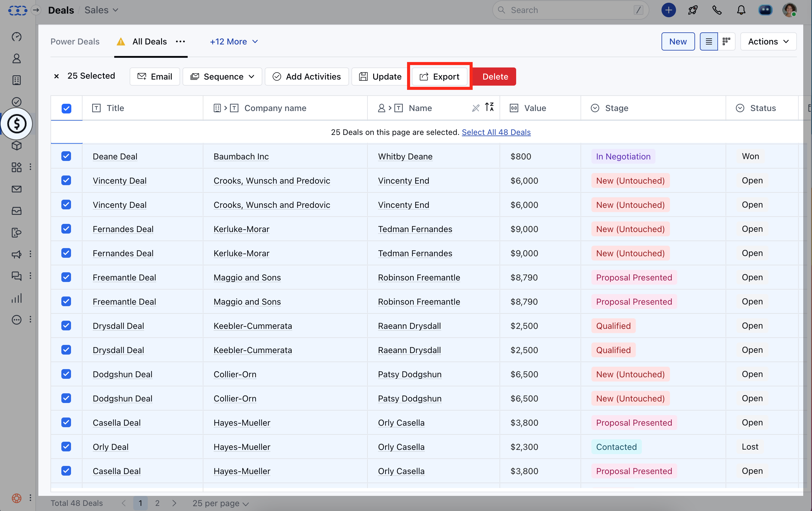Click the quick add plus icon

(668, 10)
